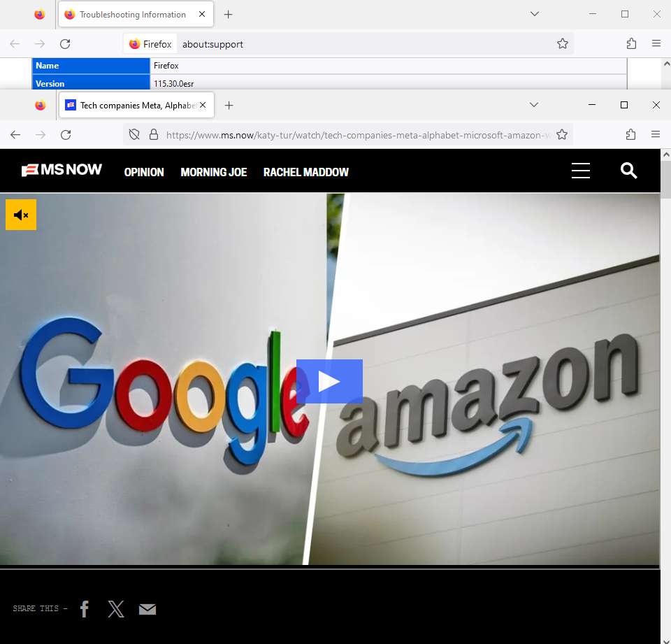The width and height of the screenshot is (671, 644).
Task: Reload the ms.now page
Action: [66, 135]
